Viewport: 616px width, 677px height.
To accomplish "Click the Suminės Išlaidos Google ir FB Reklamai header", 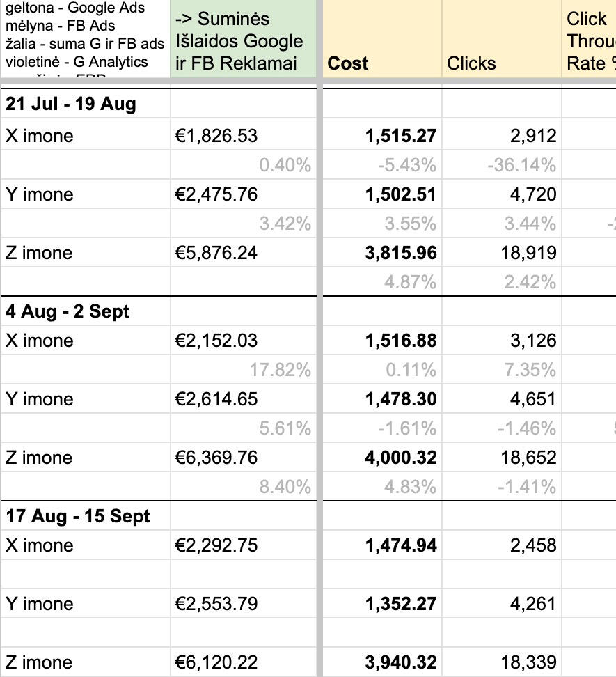I will [243, 39].
